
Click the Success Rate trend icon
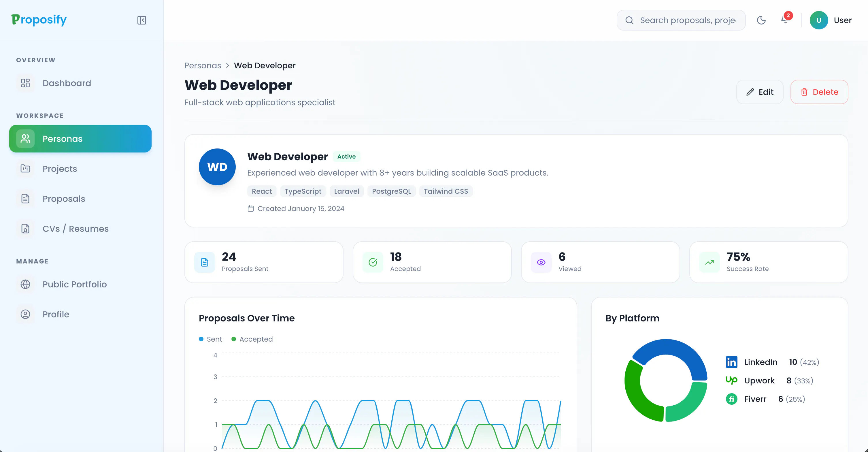(x=709, y=262)
